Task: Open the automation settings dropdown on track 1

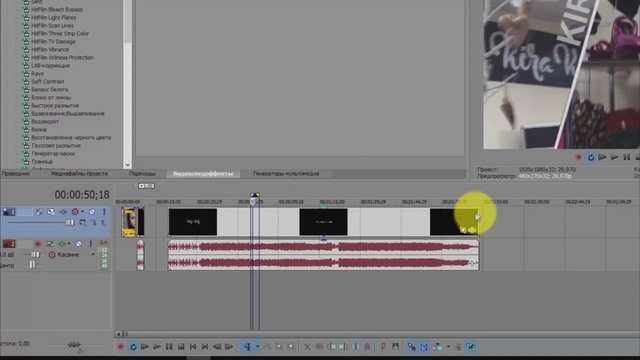Action: [82, 212]
